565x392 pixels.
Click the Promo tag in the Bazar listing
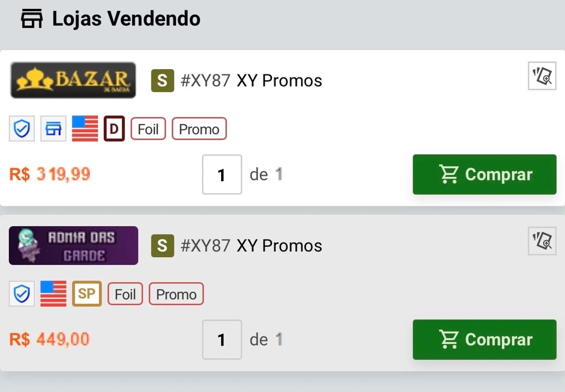(199, 129)
